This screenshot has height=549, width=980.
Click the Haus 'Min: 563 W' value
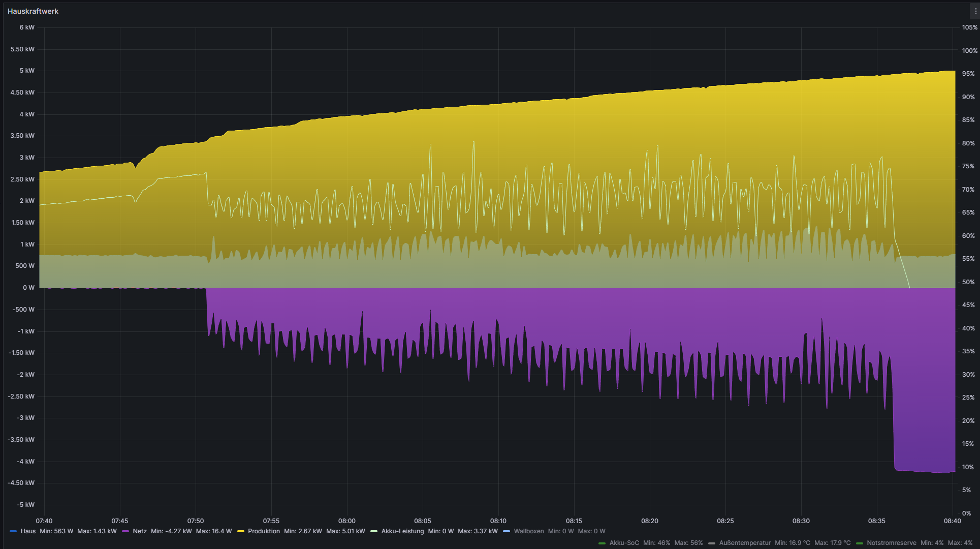pos(56,531)
